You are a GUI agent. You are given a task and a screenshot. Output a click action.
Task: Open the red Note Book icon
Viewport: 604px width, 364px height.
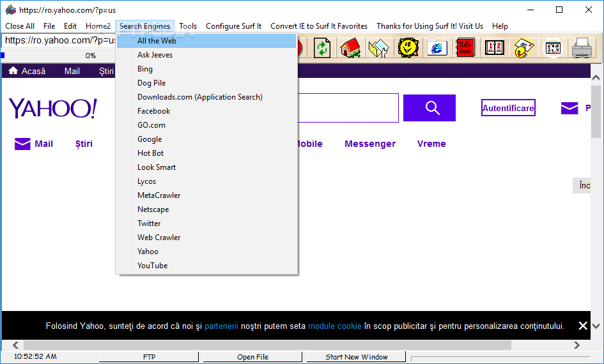pyautogui.click(x=465, y=48)
